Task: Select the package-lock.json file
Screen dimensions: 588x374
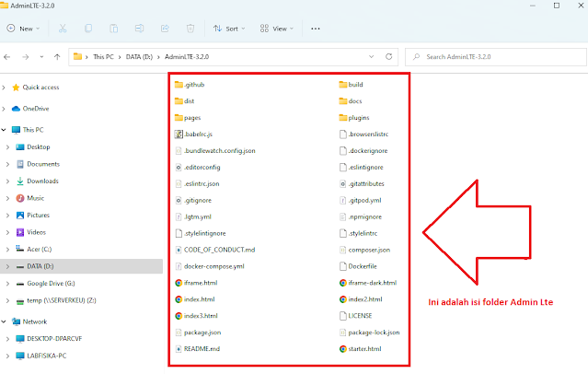Action: 374,333
